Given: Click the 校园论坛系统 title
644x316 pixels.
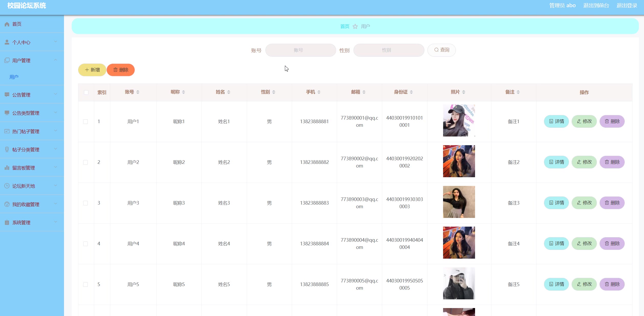Looking at the screenshot, I should pyautogui.click(x=27, y=6).
